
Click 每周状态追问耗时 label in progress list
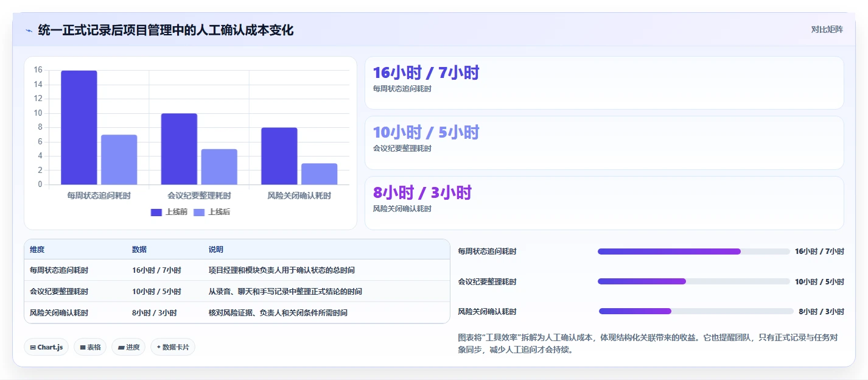(487, 252)
